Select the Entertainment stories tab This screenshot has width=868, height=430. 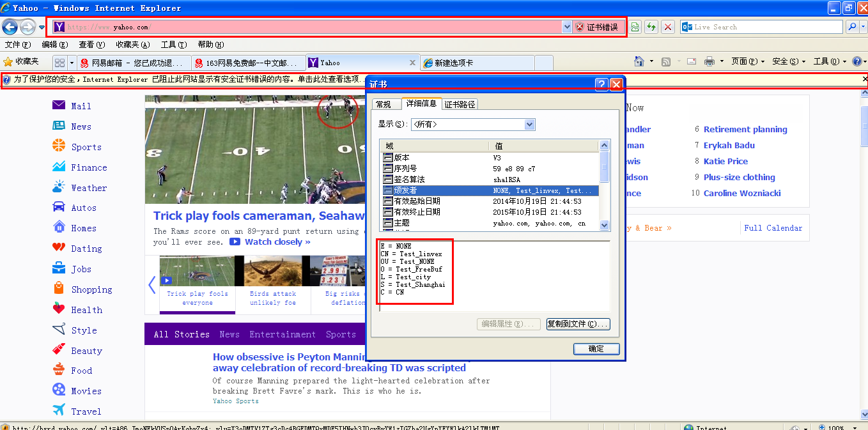(x=283, y=334)
